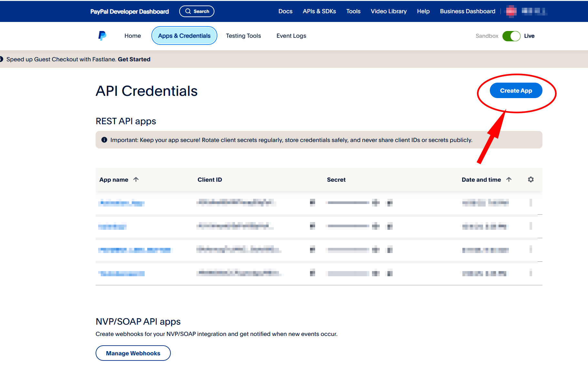The height and width of the screenshot is (365, 588).
Task: Click the NVP/SOAP API apps heading
Action: pos(138,321)
